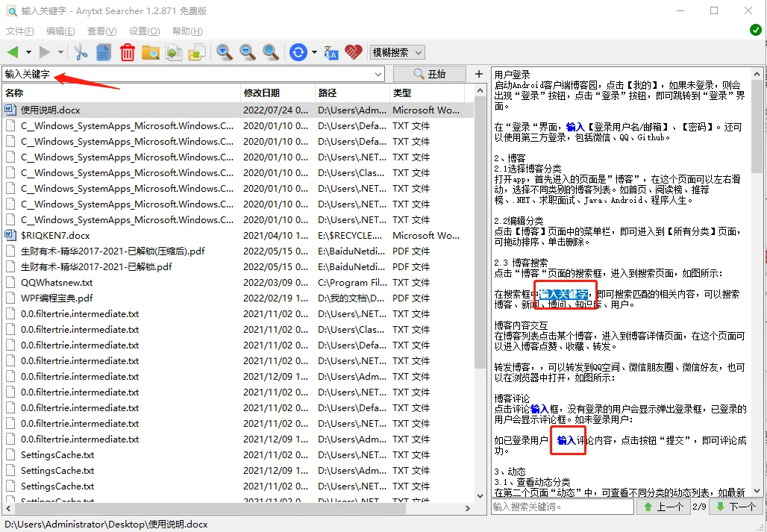
Task: Click the plus button beside 开始
Action: (479, 74)
